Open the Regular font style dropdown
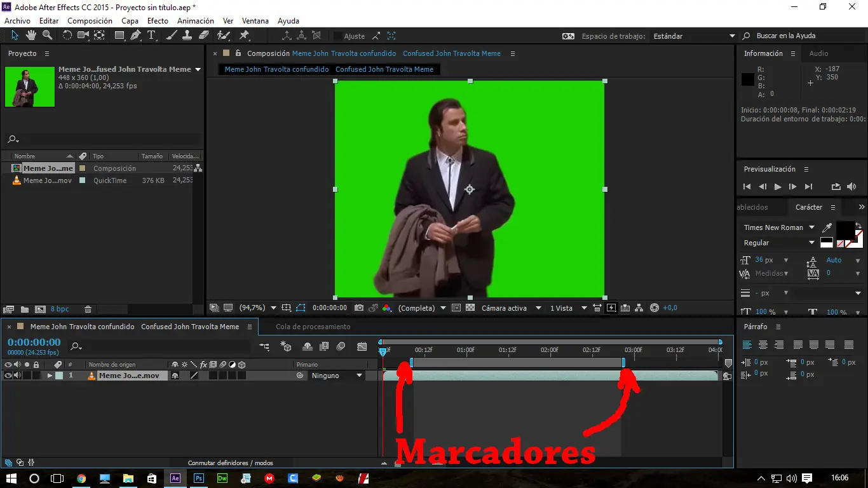868x488 pixels. pyautogui.click(x=779, y=243)
